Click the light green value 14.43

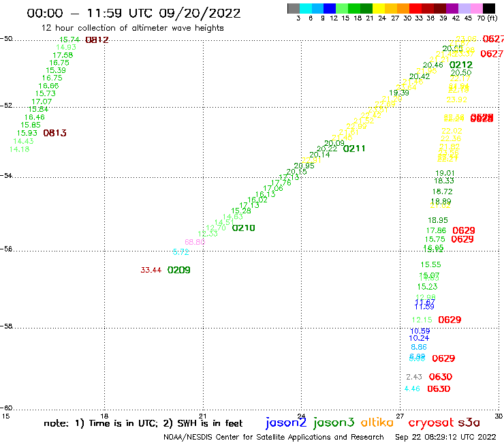[x=23, y=141]
